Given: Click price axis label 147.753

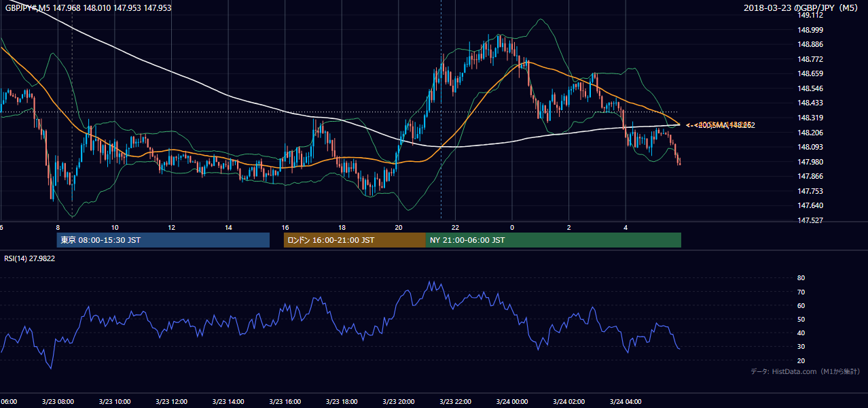Looking at the screenshot, I should (810, 191).
